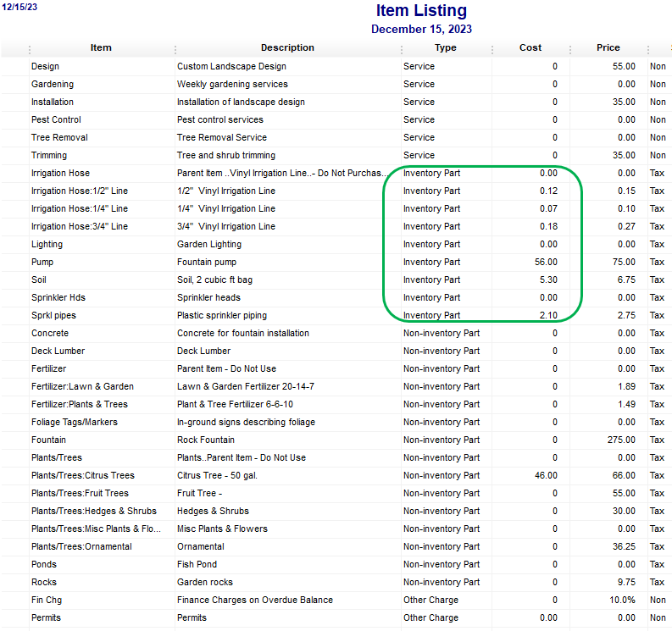Click the Pump cost value 56.00
This screenshot has height=631, width=672.
click(x=546, y=263)
